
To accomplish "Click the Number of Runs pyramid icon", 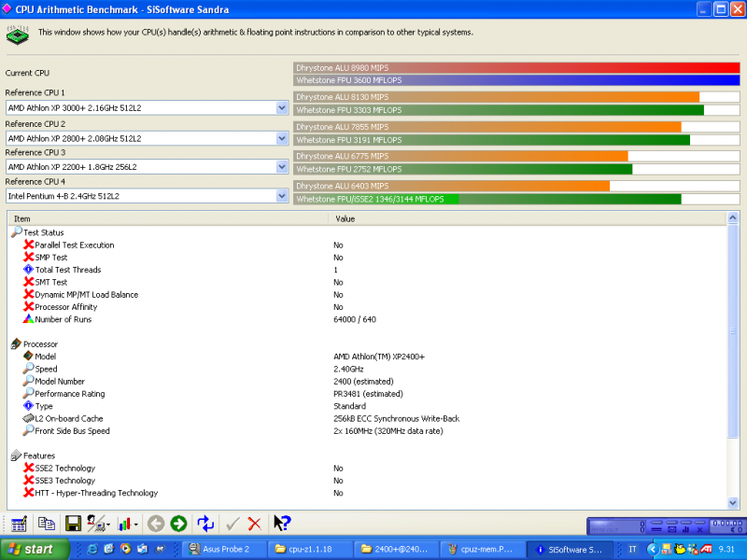I will pyautogui.click(x=28, y=318).
